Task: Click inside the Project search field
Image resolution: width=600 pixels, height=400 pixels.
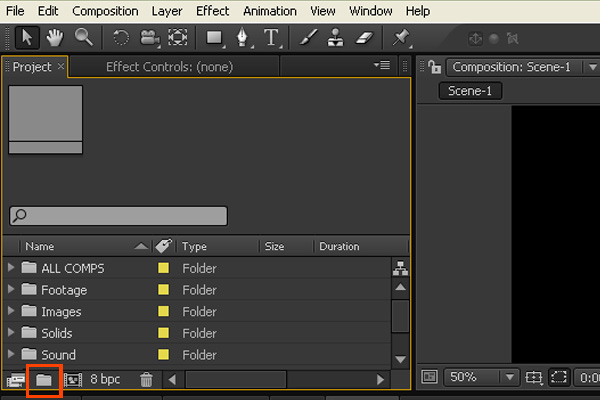Action: pos(119,216)
